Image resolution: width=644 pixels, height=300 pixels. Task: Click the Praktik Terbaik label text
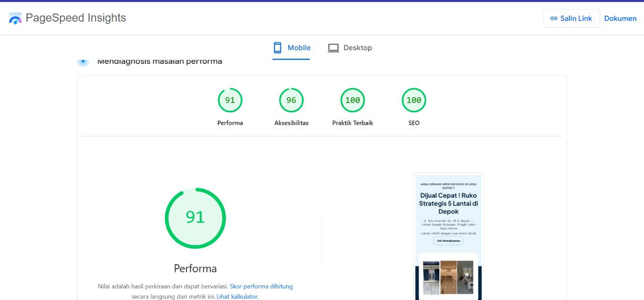tap(353, 123)
